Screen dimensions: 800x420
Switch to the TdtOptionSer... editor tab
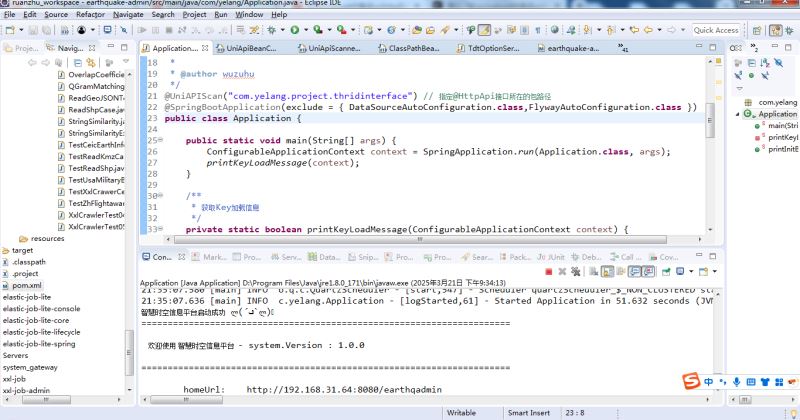488,48
